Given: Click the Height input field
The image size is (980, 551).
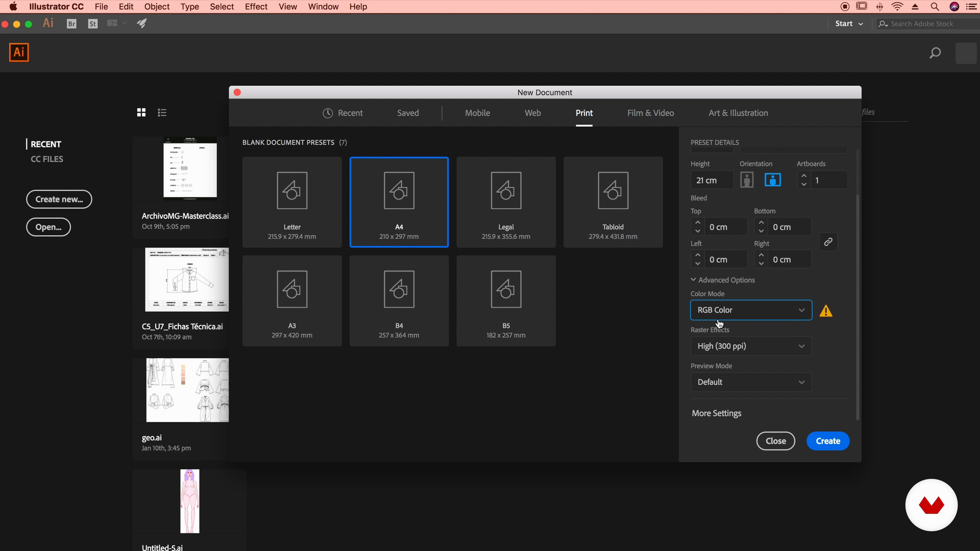Looking at the screenshot, I should (712, 180).
